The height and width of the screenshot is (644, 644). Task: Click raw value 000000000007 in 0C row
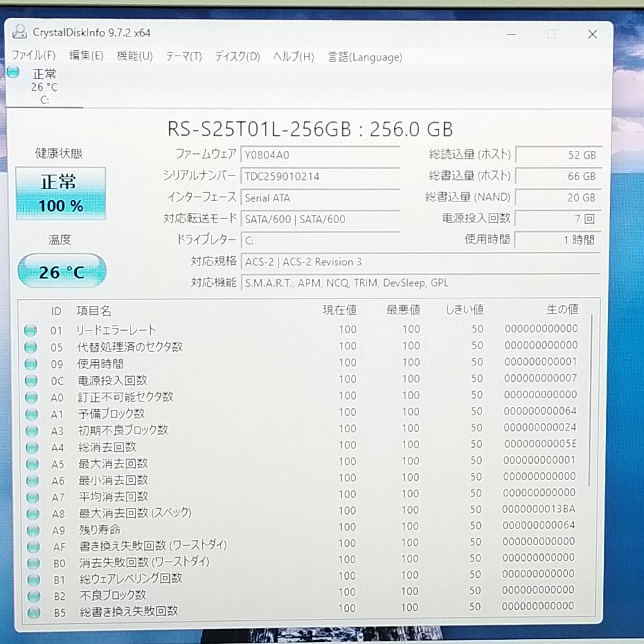click(x=540, y=378)
